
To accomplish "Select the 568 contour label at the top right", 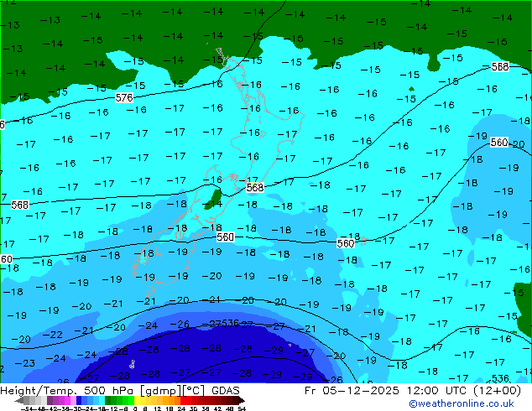I will tap(500, 67).
